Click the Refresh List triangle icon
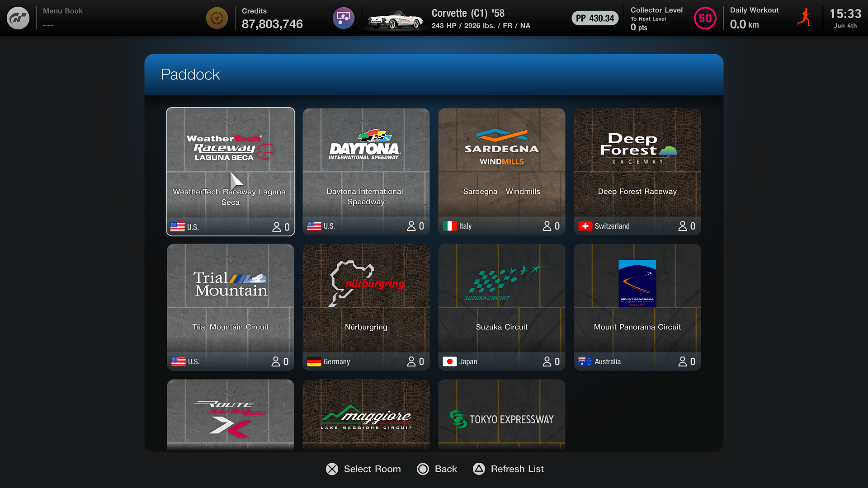This screenshot has width=868, height=488. point(479,469)
